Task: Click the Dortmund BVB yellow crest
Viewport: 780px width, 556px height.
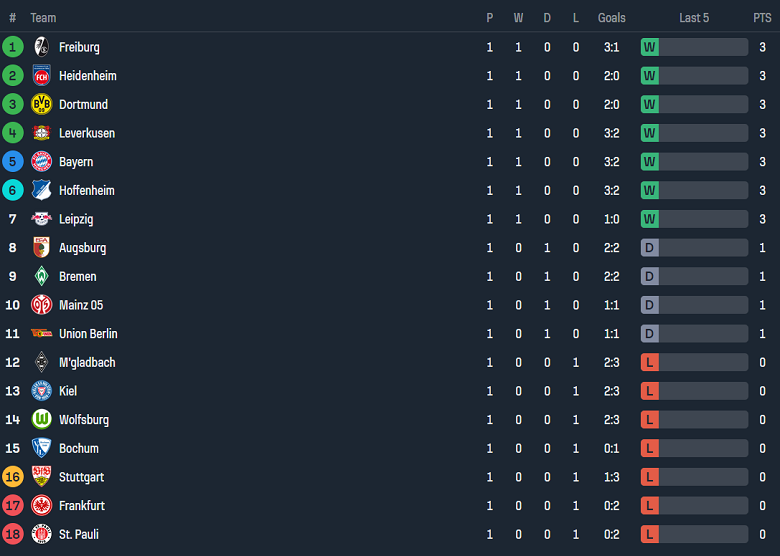Action: point(41,104)
